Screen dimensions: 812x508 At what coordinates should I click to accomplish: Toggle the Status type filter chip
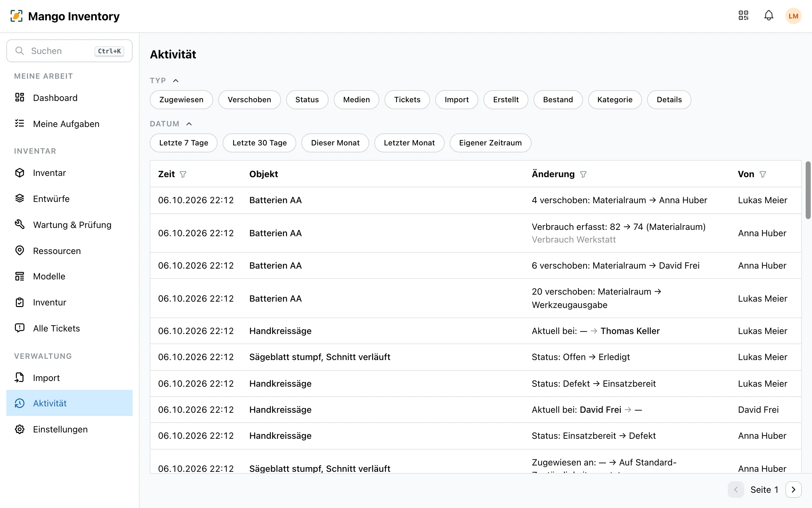(307, 99)
